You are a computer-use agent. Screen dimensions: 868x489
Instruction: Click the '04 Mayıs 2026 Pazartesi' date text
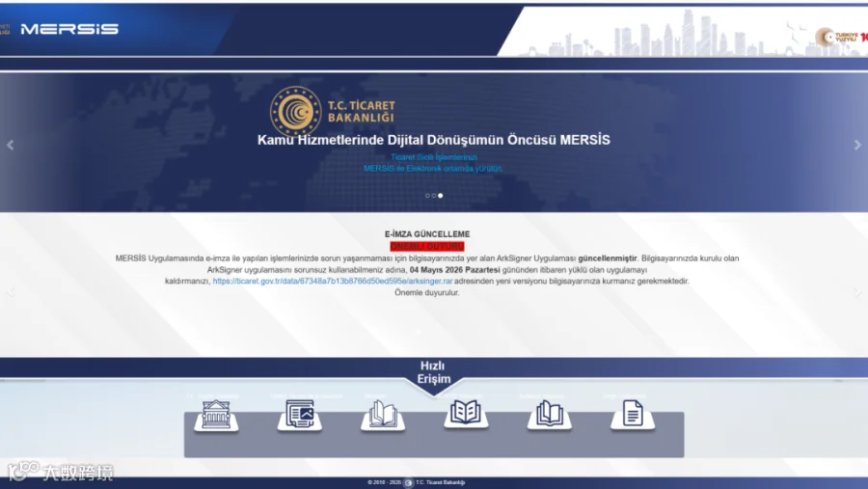pos(454,270)
